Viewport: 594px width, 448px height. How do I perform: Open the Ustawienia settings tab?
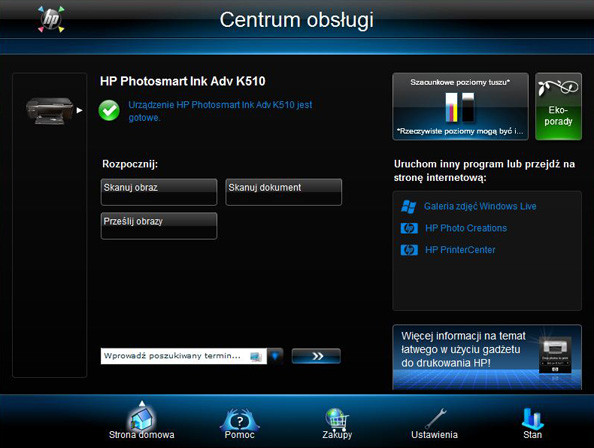click(x=435, y=424)
